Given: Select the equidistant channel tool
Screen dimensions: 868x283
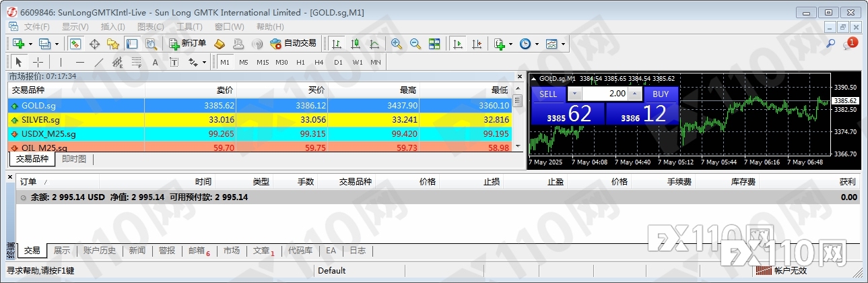Looking at the screenshot, I should pyautogui.click(x=118, y=62).
